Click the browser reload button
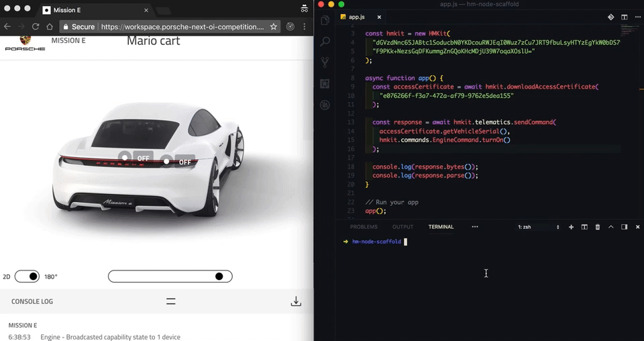644x341 pixels. (x=36, y=27)
